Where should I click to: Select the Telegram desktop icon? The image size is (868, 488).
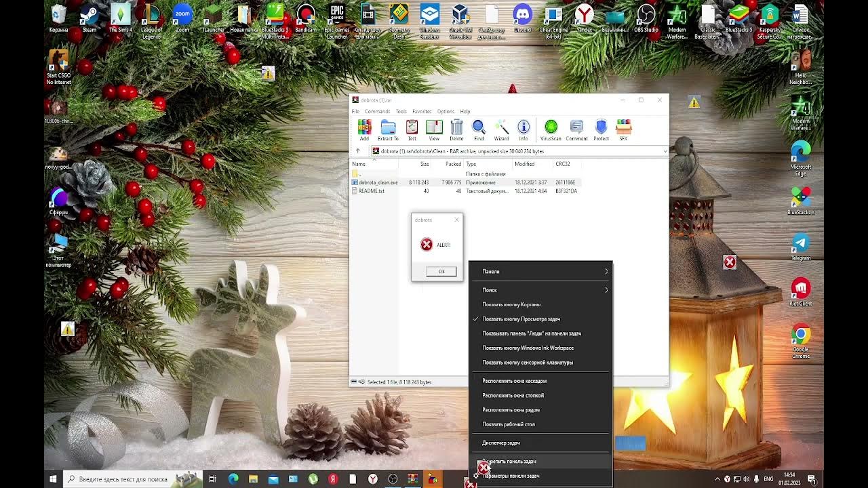(800, 247)
